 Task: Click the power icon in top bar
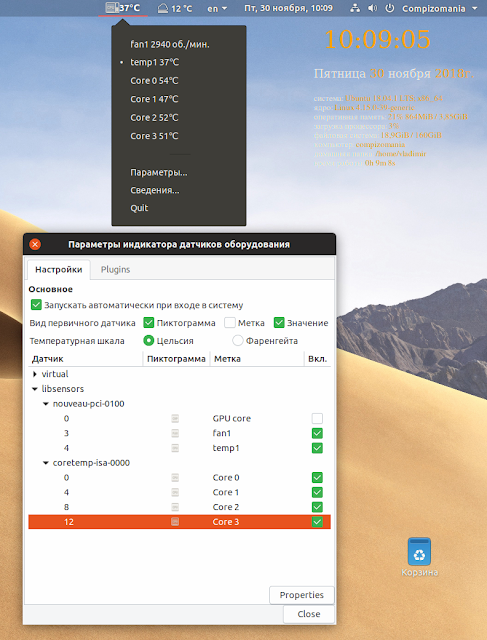390,8
